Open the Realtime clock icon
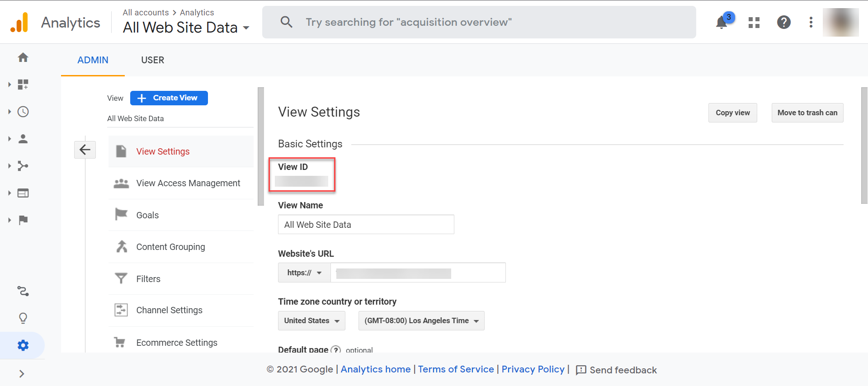 tap(23, 112)
